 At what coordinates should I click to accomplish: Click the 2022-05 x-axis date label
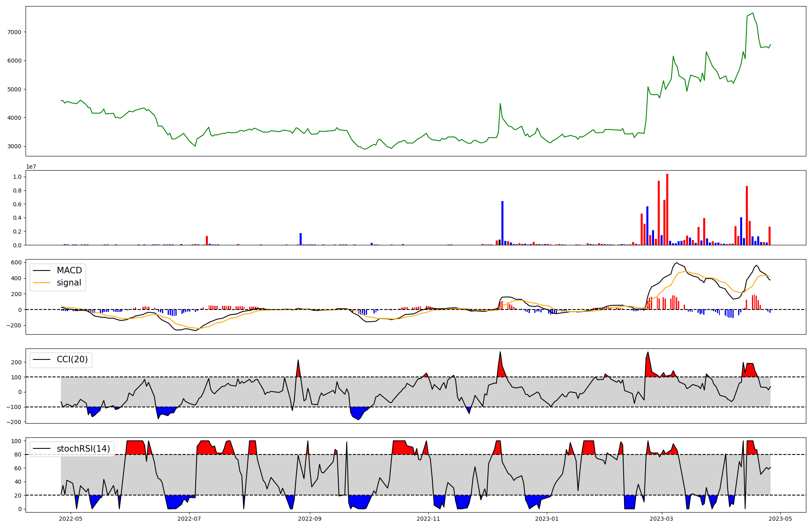[x=71, y=519]
